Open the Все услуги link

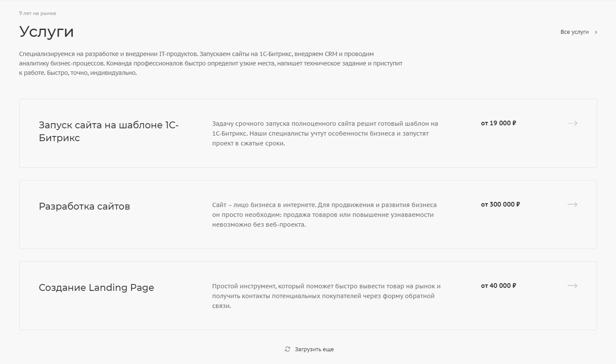(x=574, y=32)
